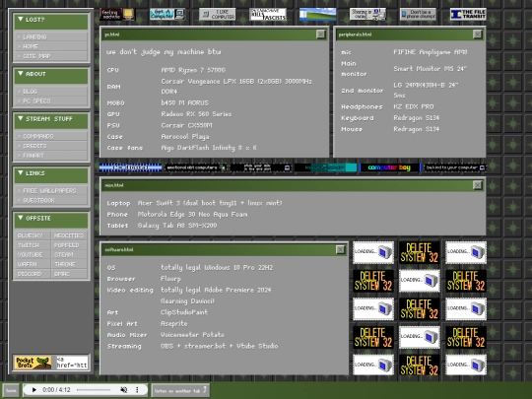Screen dimensions: 532x399
Task: Click 'Floorp' browser value
Action: point(170,279)
